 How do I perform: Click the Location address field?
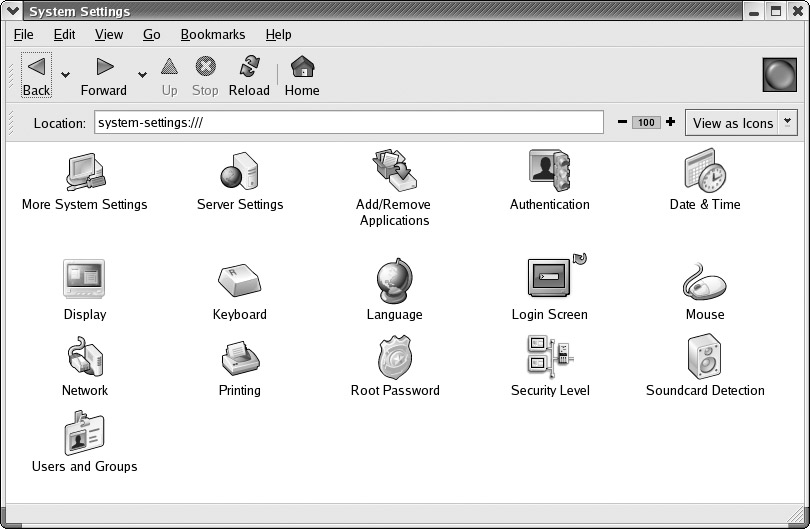pos(348,122)
